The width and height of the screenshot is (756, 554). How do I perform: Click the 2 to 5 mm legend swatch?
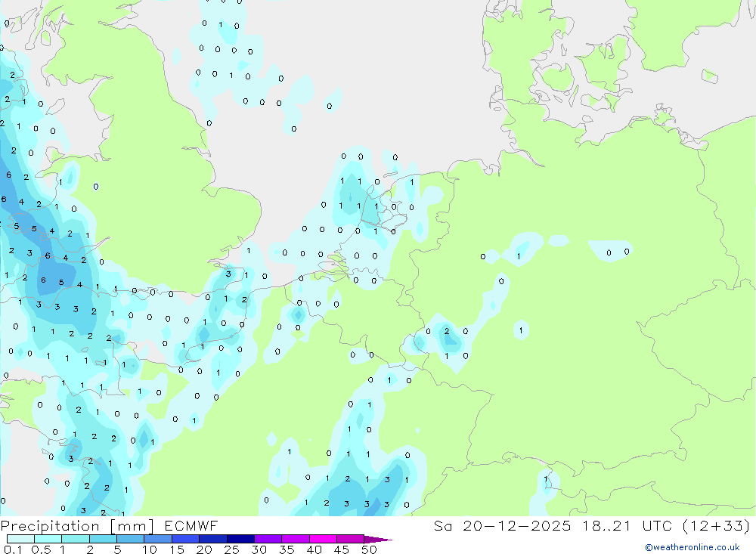(x=103, y=539)
